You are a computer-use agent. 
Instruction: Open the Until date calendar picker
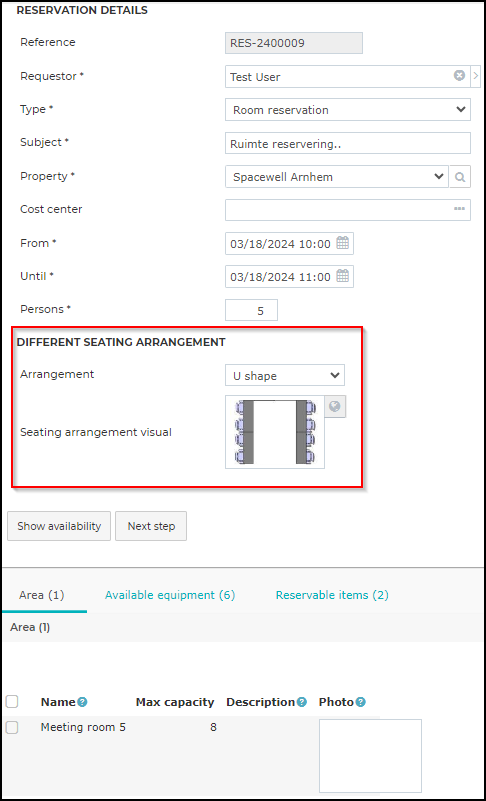click(342, 276)
